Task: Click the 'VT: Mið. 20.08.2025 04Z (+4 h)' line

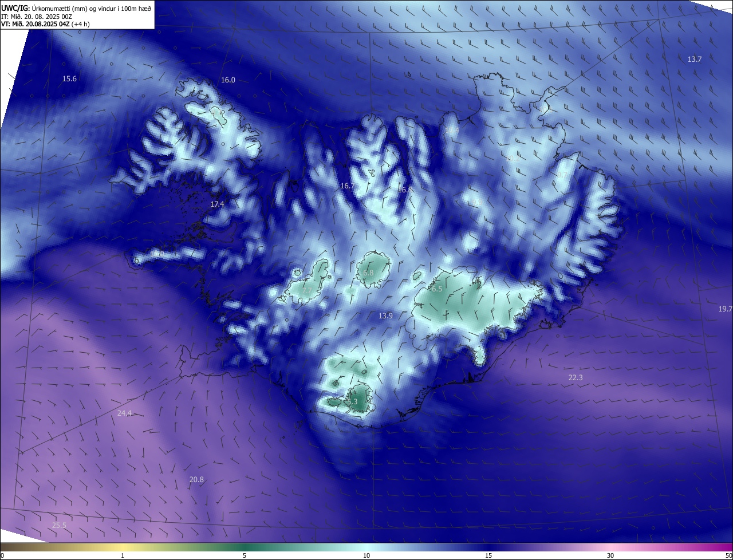Action: [45, 24]
